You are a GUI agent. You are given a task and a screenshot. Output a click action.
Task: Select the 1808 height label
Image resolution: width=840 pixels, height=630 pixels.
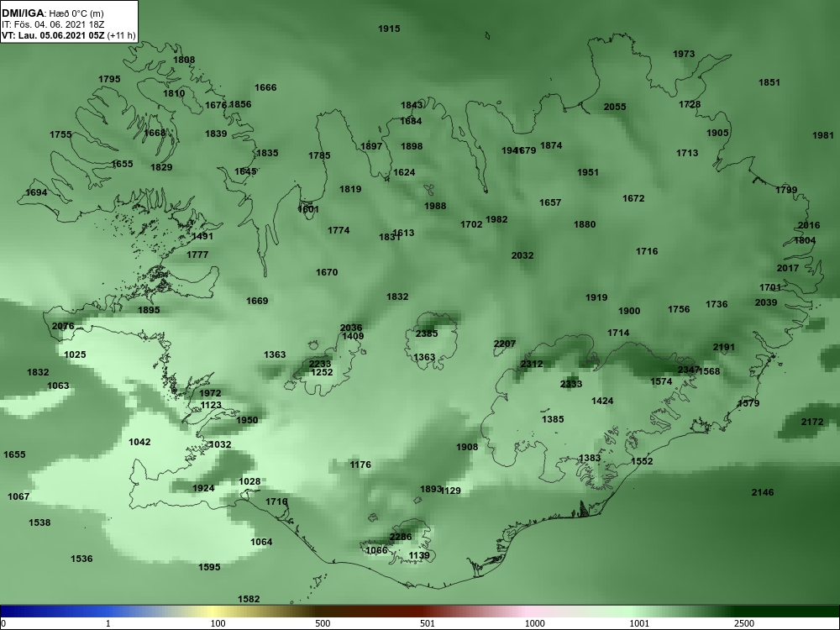[x=184, y=60]
